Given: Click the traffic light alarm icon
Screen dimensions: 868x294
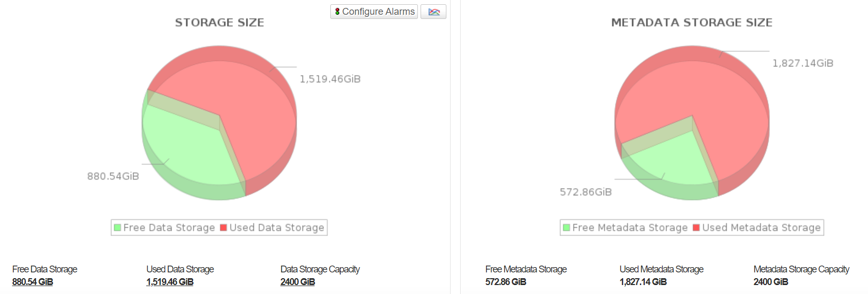Looking at the screenshot, I should [x=337, y=12].
